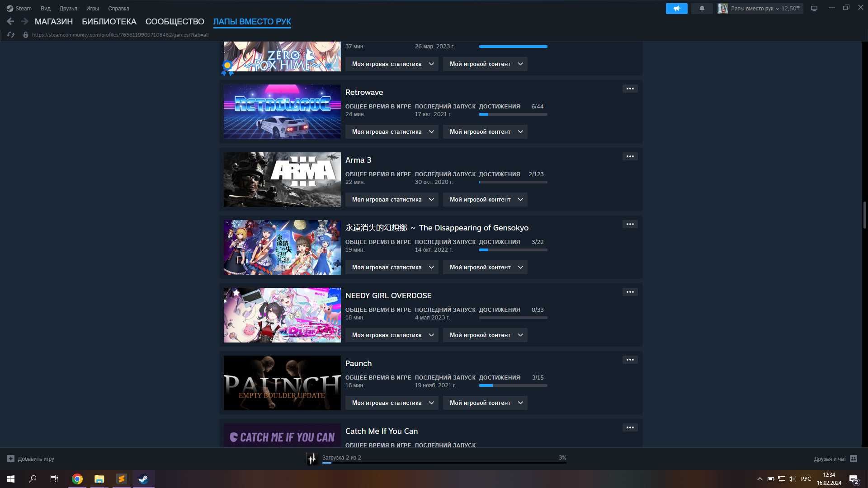
Task: Expand Fox Hime Zero 'Мой игровой контент' dropdown
Action: point(485,64)
